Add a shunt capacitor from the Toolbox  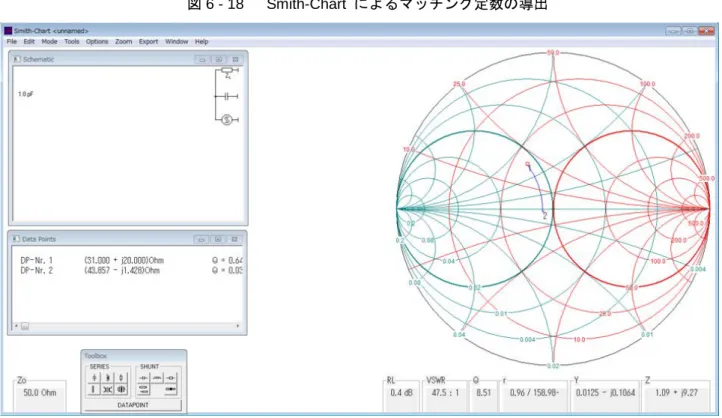pos(143,377)
